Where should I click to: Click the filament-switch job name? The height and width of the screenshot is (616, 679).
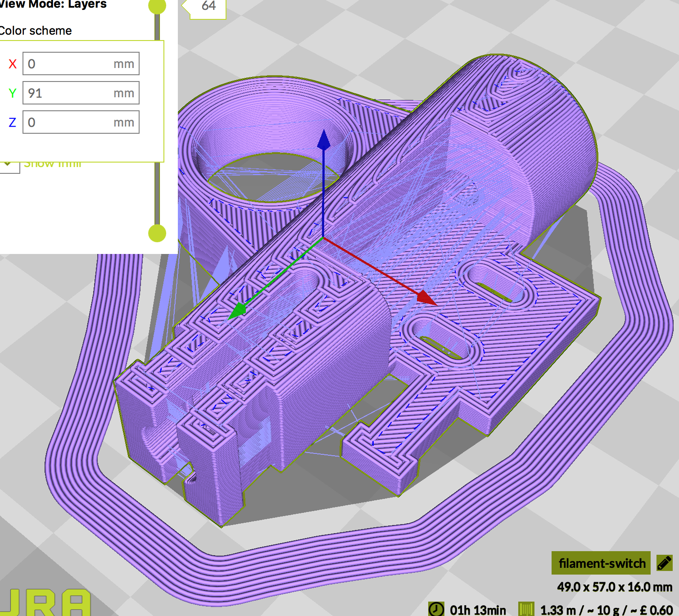601,563
